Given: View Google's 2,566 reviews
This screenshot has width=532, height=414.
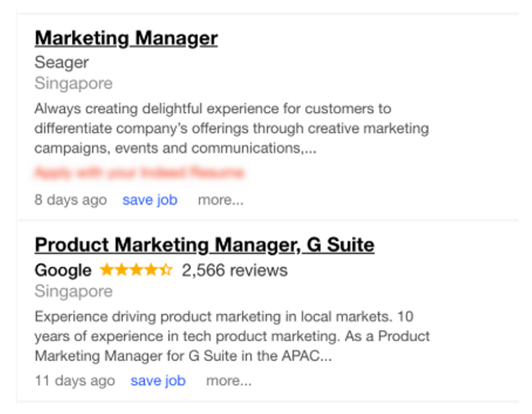Looking at the screenshot, I should 234,270.
